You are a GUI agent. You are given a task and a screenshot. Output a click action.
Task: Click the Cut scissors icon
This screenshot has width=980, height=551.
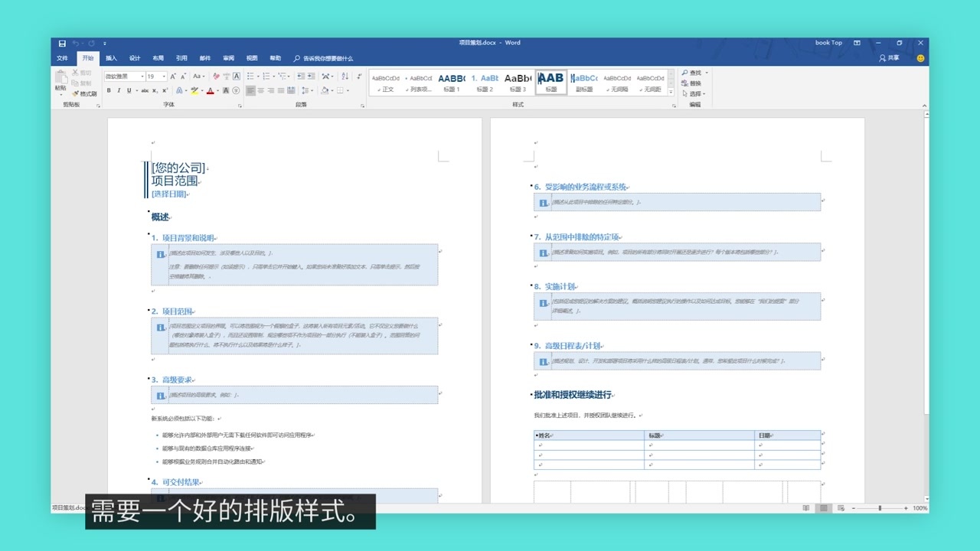tap(74, 73)
